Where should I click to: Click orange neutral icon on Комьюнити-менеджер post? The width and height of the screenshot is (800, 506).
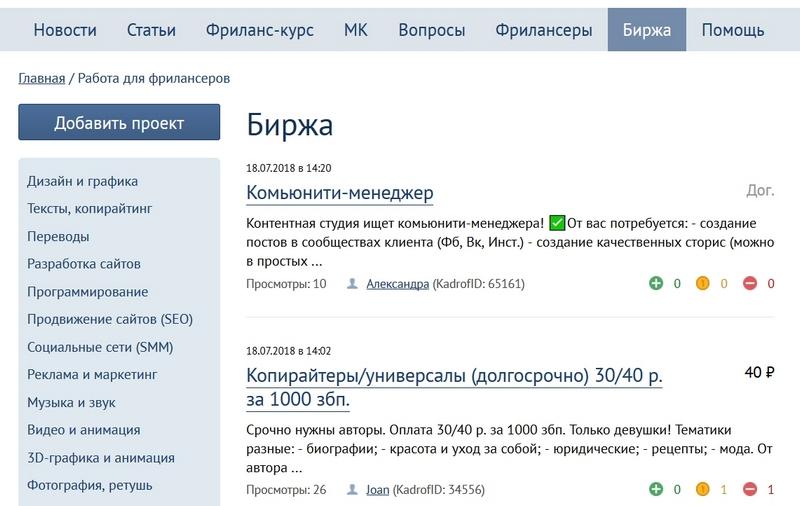pyautogui.click(x=703, y=284)
